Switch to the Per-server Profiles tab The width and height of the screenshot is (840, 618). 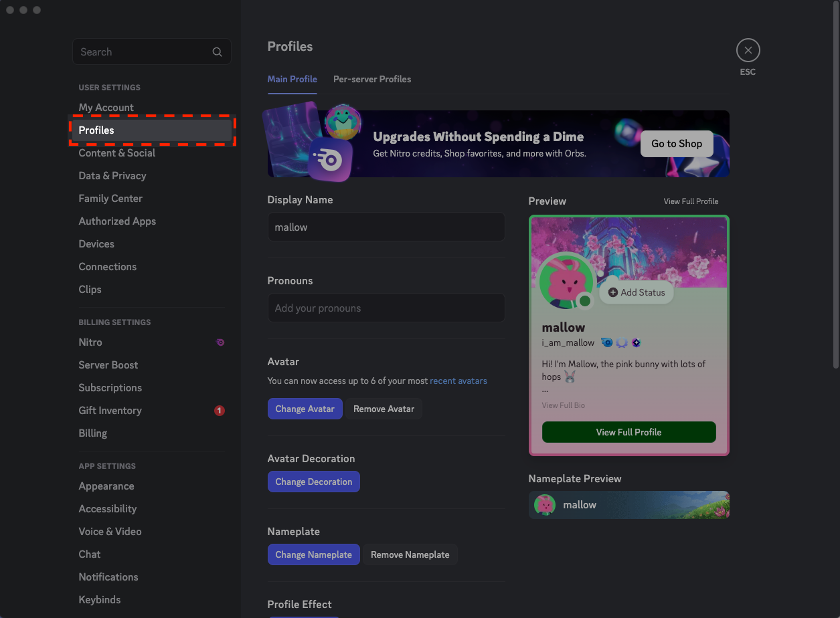(372, 79)
